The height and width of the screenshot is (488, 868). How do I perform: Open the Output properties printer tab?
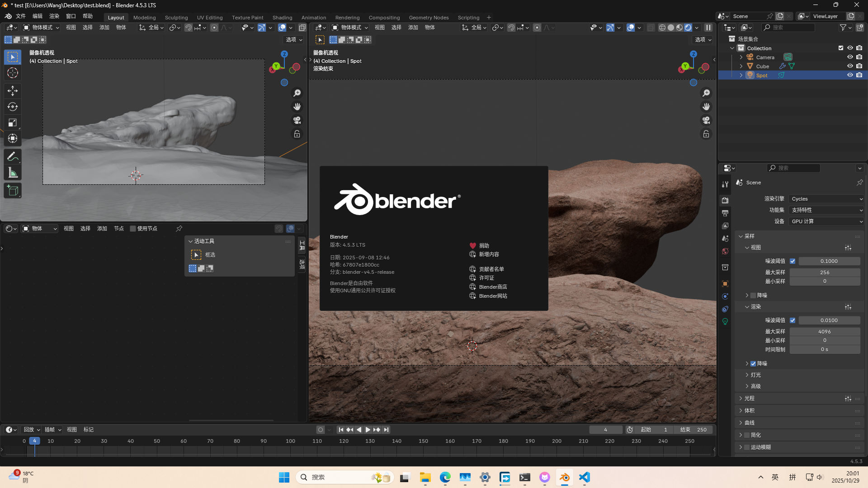point(725,213)
